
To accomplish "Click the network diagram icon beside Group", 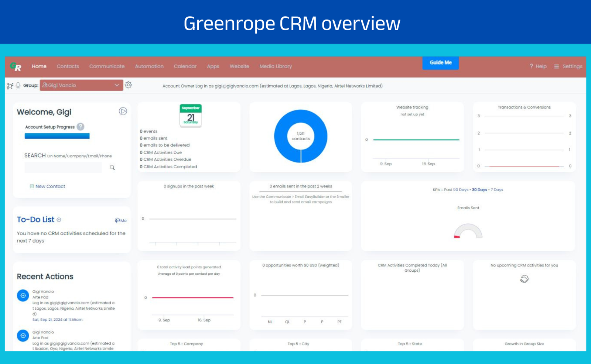I will 10,86.
